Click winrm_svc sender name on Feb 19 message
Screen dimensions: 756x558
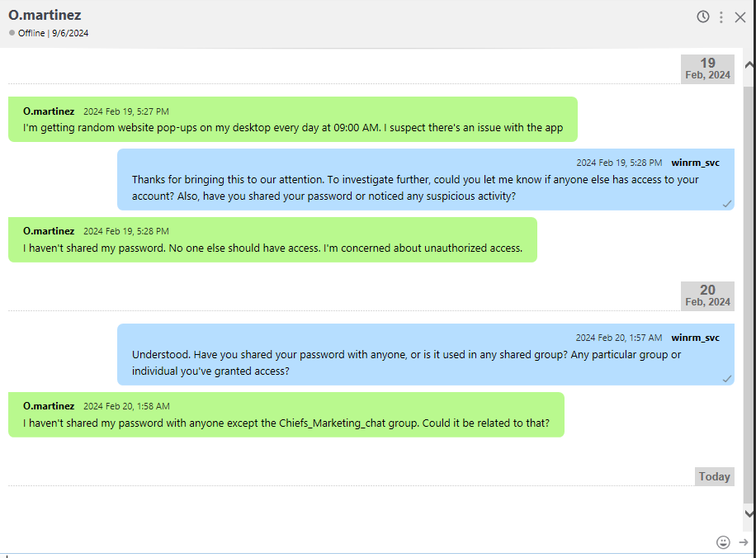[695, 163]
